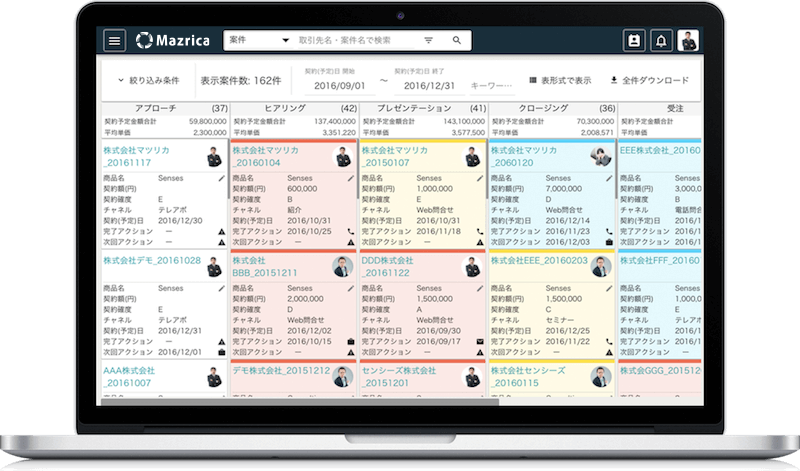
Task: Click phone icon on 株式会社マツリカ_20150107 card
Action: [480, 231]
